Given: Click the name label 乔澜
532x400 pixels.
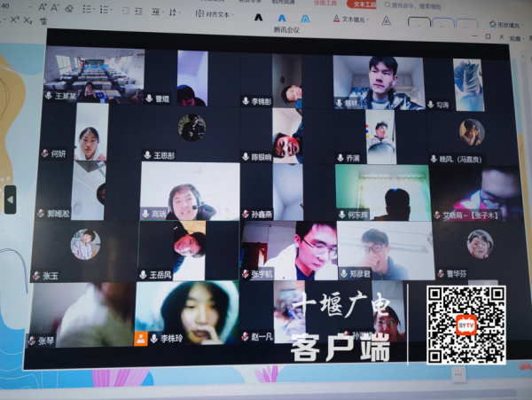Looking at the screenshot, I should click(x=353, y=158).
